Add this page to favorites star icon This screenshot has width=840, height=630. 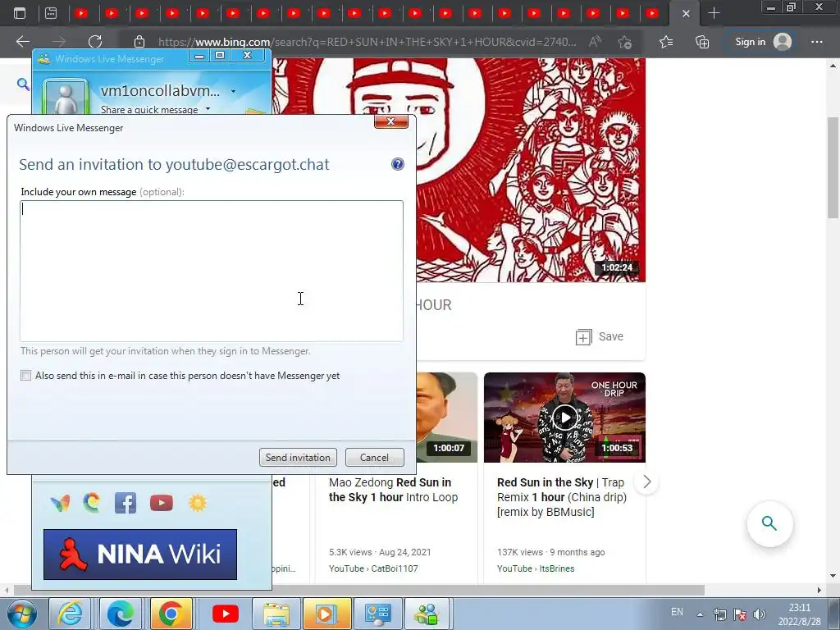tap(624, 42)
